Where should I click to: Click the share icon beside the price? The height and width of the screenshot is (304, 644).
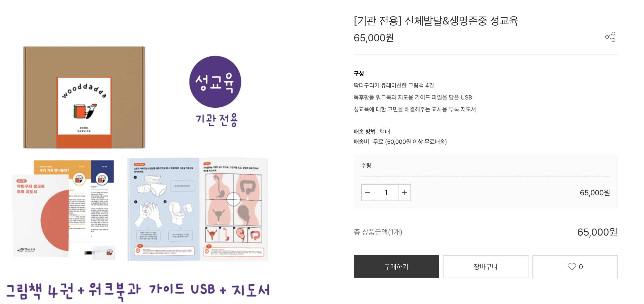pos(610,37)
